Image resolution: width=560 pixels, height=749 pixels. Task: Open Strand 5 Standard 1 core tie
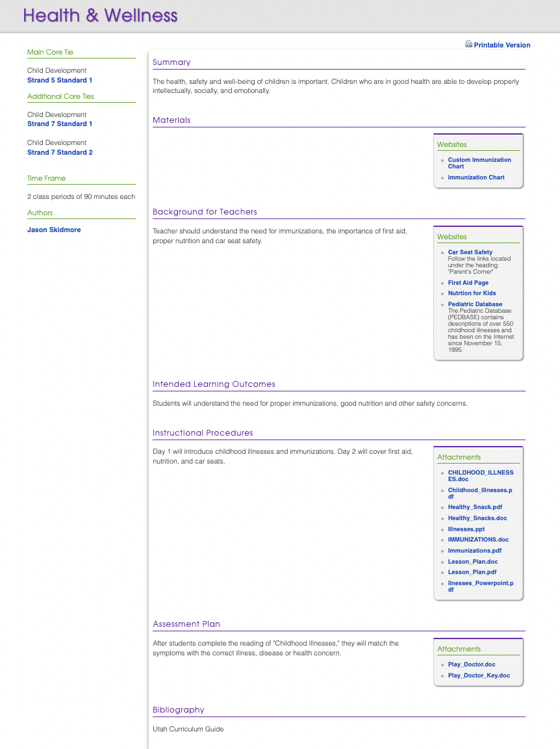pyautogui.click(x=60, y=81)
